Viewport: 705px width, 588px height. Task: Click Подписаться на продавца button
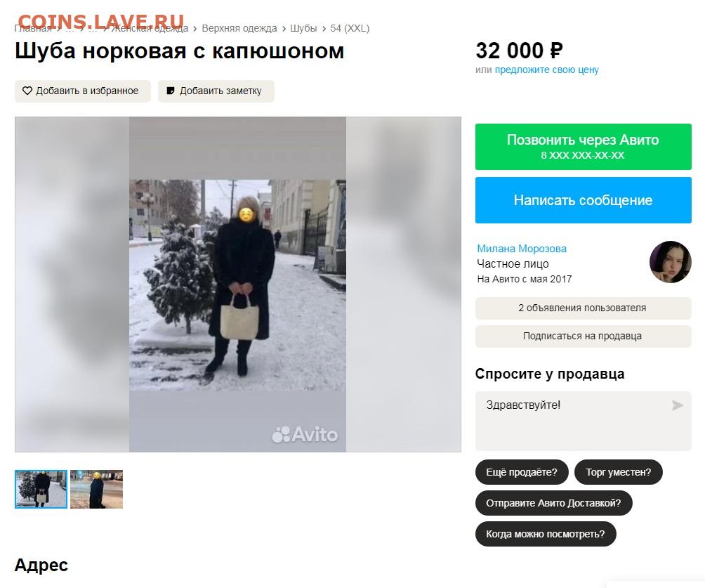583,336
